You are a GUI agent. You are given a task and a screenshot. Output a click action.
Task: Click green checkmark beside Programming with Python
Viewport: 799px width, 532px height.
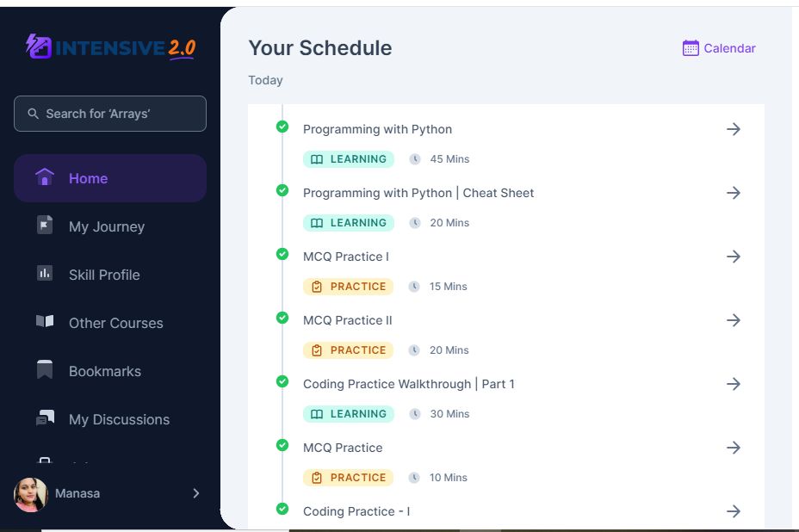tap(282, 127)
